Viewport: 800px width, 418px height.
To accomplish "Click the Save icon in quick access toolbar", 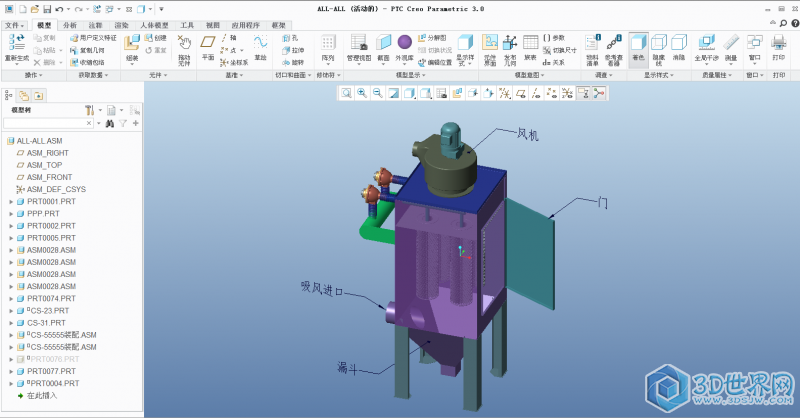I will (47, 9).
